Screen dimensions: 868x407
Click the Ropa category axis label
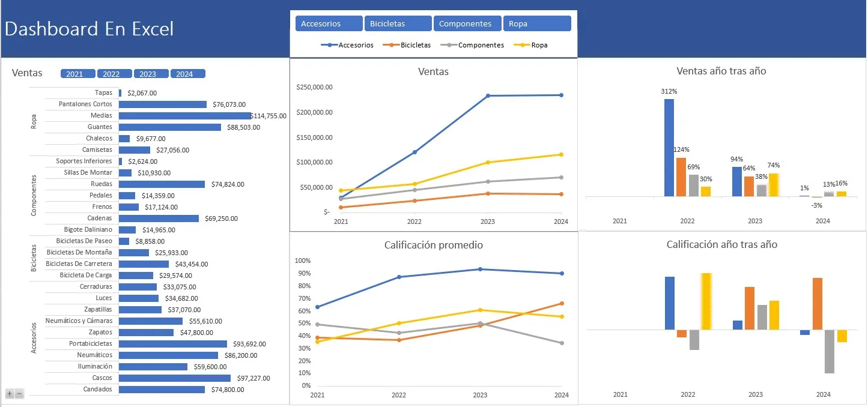coord(34,121)
